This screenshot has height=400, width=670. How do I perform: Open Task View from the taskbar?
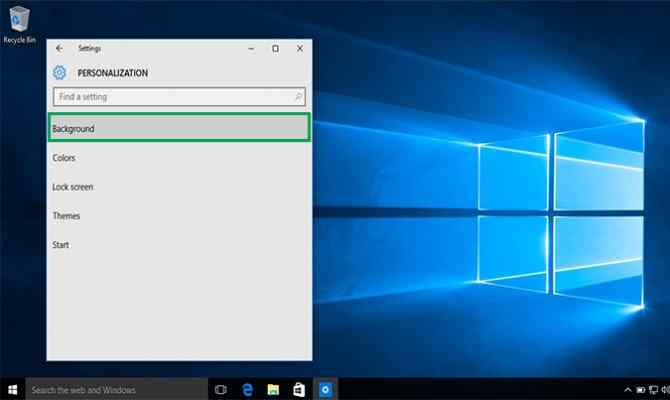[x=220, y=390]
